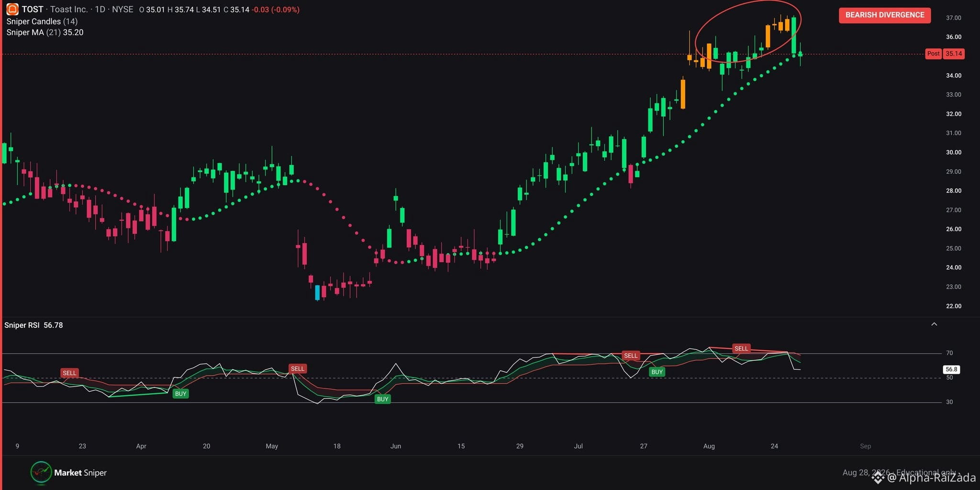This screenshot has width=980, height=490.
Task: Collapse the Sniper RSI pane chevron
Action: coord(934,324)
